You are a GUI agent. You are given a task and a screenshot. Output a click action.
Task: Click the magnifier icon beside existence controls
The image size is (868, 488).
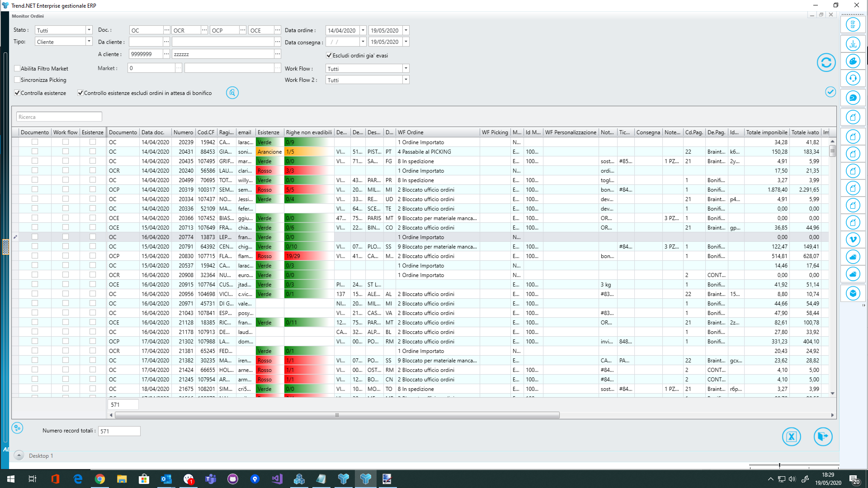[x=232, y=93]
